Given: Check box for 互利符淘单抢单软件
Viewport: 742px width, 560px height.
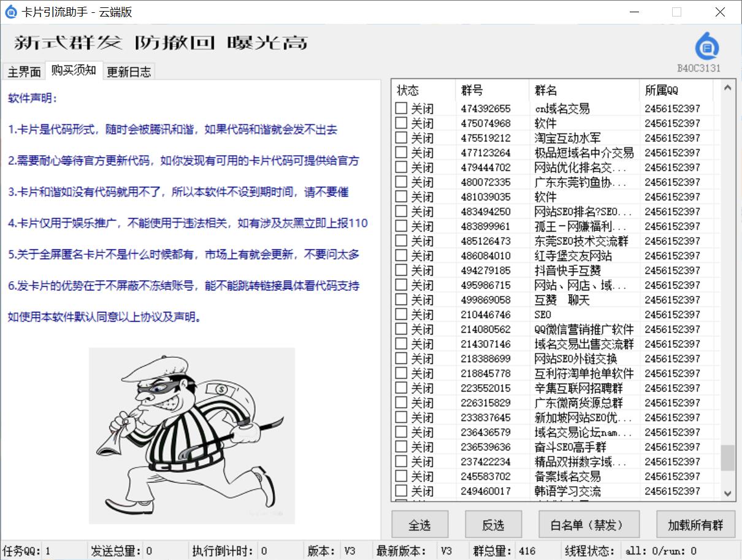Looking at the screenshot, I should (401, 373).
